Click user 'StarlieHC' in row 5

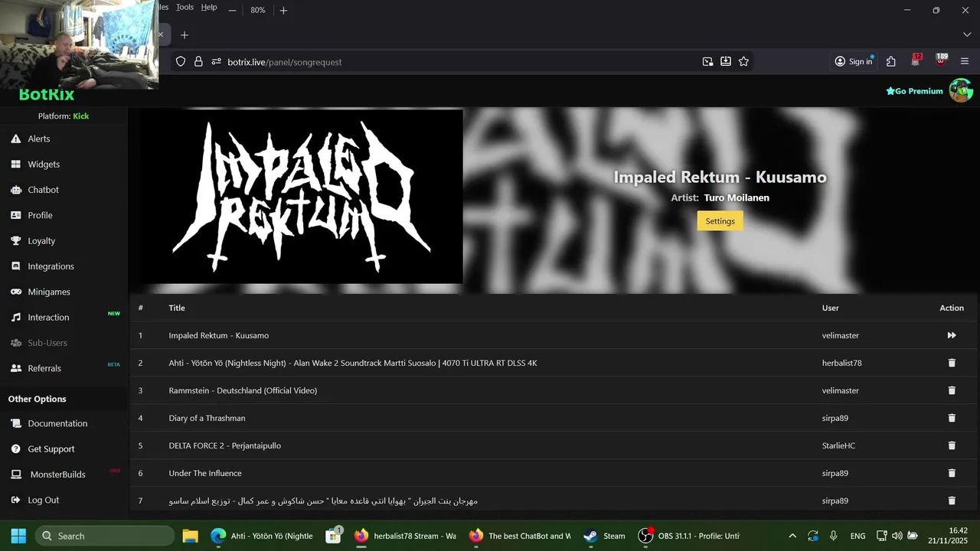point(838,445)
